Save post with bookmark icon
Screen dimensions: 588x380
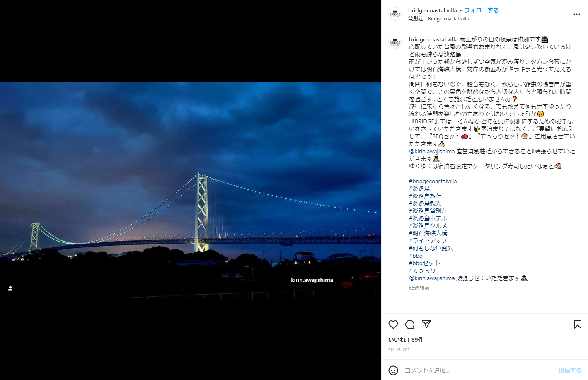[x=578, y=324]
